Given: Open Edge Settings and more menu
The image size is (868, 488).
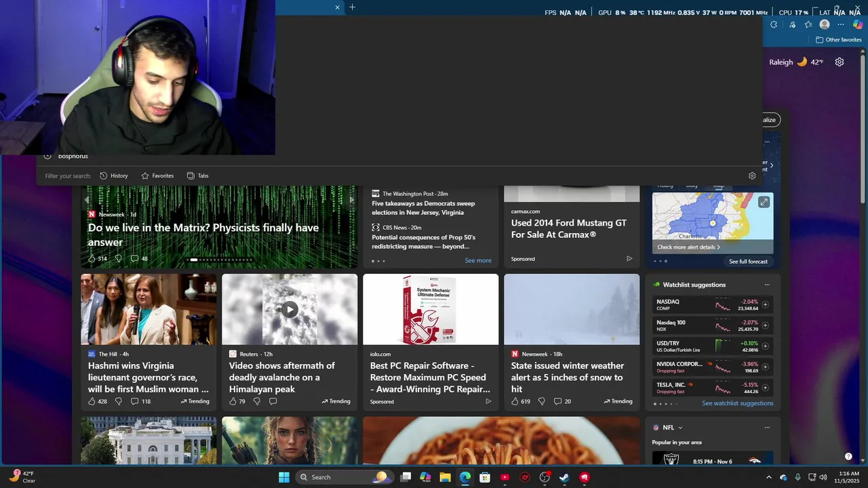Looking at the screenshot, I should point(841,24).
